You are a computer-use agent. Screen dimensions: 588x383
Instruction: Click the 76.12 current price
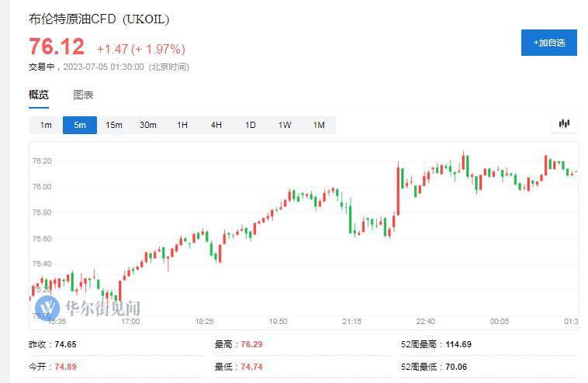[x=57, y=47]
